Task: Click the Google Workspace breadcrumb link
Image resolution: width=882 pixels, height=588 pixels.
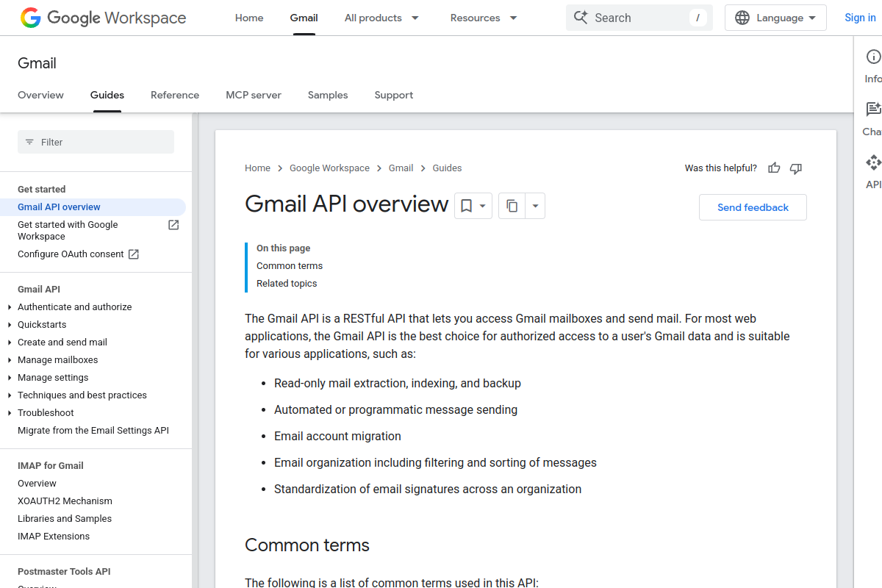Action: pos(329,168)
